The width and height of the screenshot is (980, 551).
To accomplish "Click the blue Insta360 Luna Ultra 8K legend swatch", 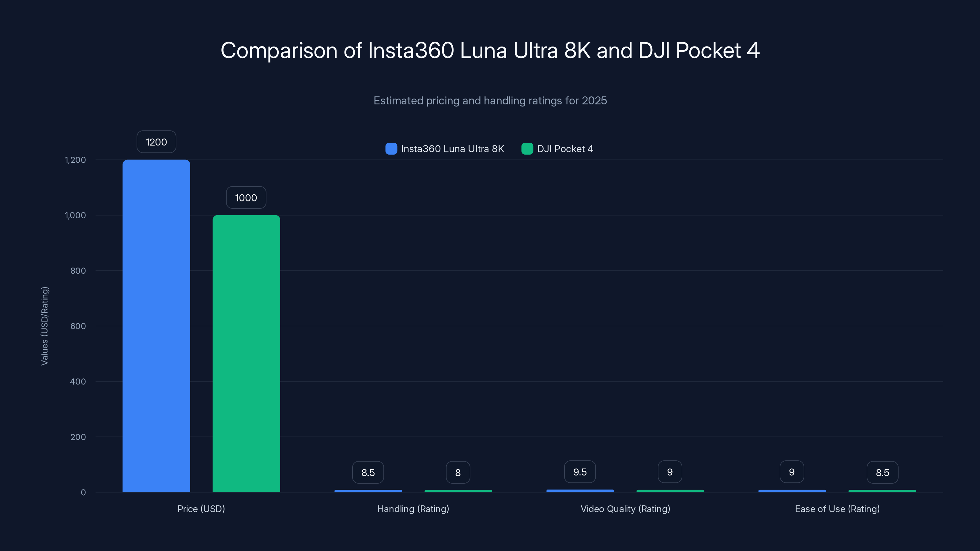I will [x=391, y=149].
